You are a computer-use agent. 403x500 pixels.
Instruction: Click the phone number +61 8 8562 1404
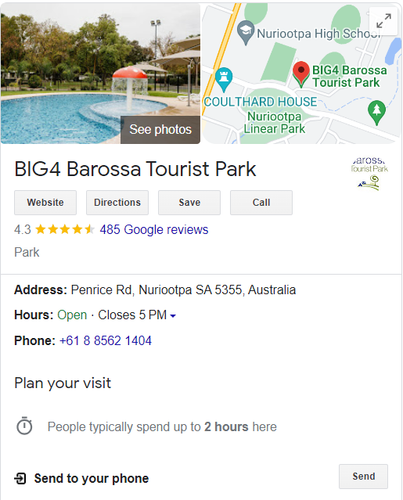105,341
